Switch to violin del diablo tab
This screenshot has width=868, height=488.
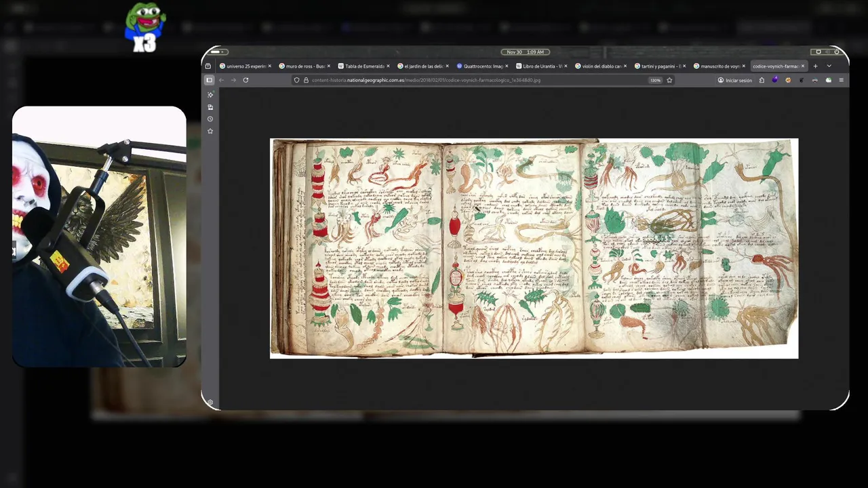601,66
